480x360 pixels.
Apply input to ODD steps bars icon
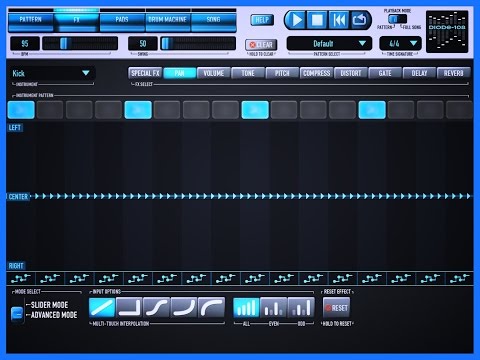pyautogui.click(x=301, y=307)
